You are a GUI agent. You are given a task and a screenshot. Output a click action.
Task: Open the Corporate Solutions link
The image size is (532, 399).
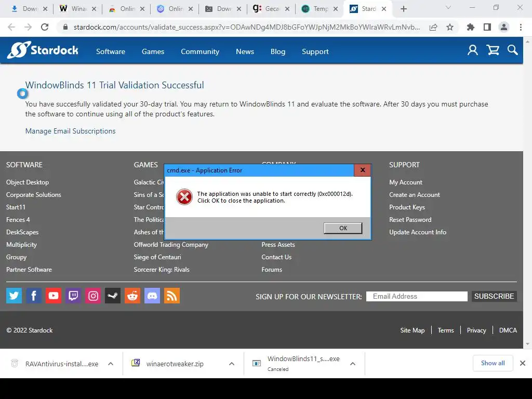[x=34, y=194]
